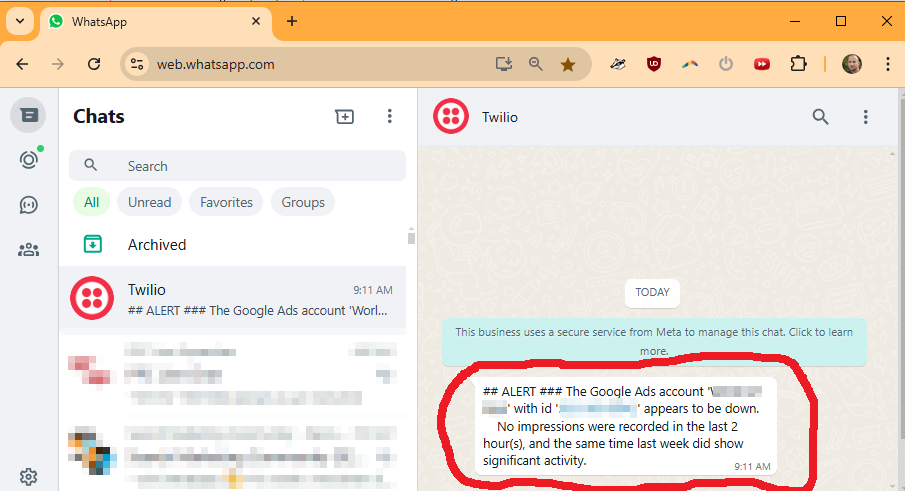Click the Search chats input field
The width and height of the screenshot is (905, 491).
[237, 166]
